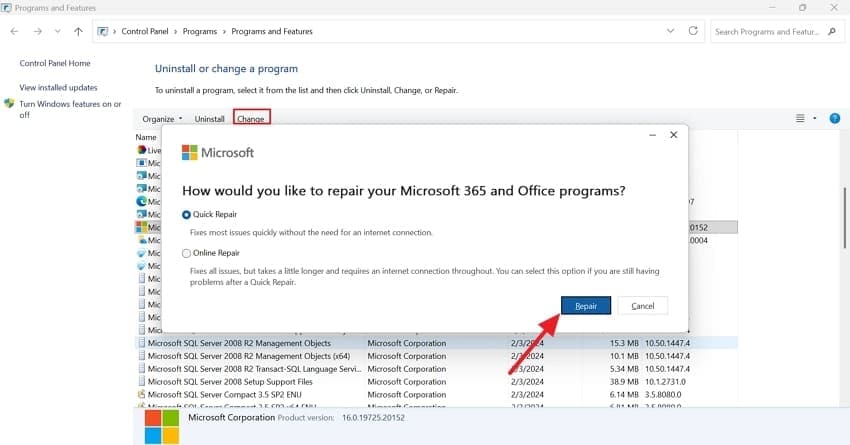
Task: Click version 10.1.2731.0 cell
Action: click(x=665, y=382)
